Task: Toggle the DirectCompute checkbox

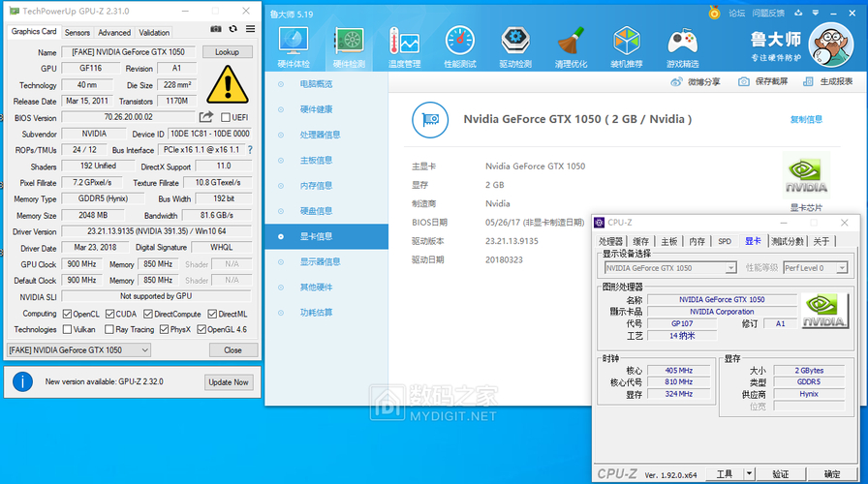Action: click(x=148, y=315)
